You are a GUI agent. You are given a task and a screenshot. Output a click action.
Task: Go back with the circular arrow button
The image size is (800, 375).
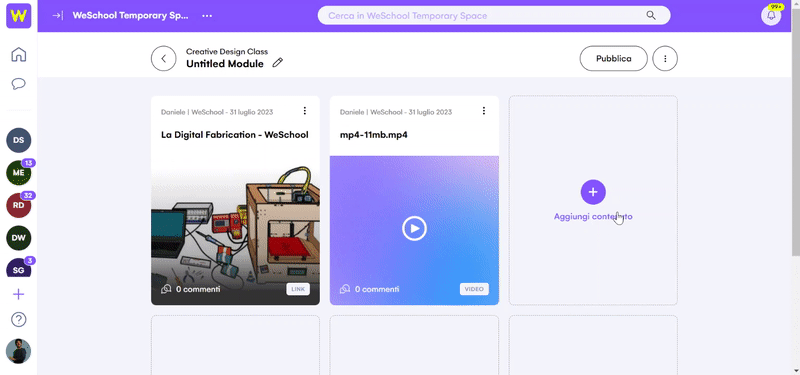coord(163,59)
